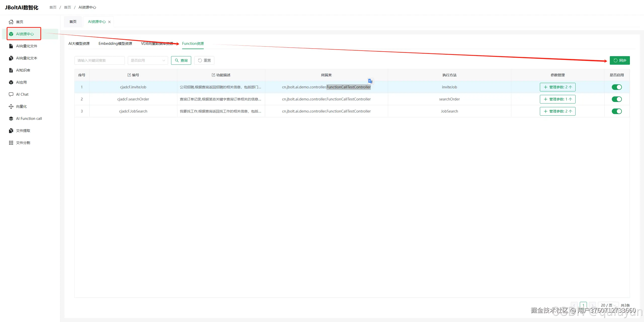Click the green 同步 button
Screen dimensions: 644x322
pyautogui.click(x=620, y=60)
